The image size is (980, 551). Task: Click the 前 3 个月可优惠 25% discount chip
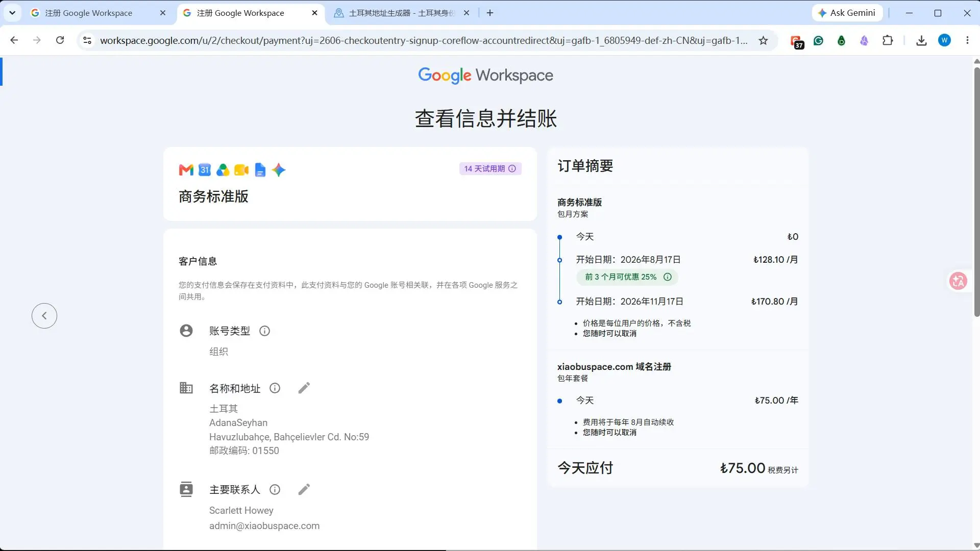627,277
